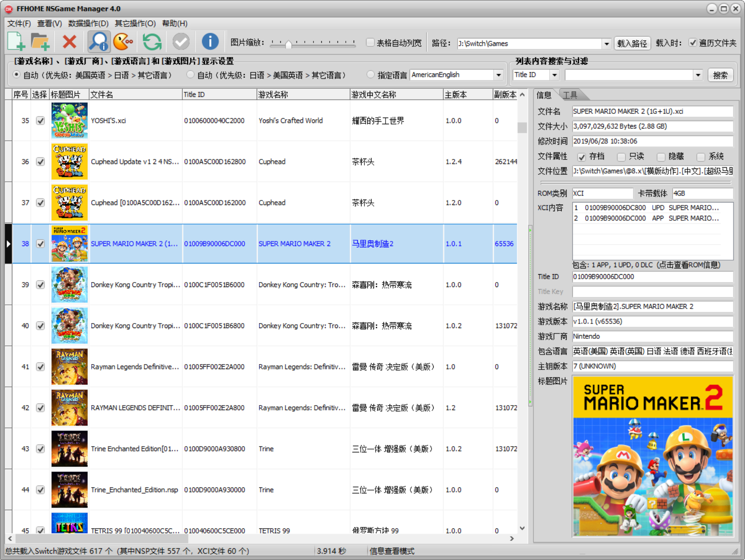Click Yoshi's Crafted World cover thumbnail
Screen dimensions: 745x560
point(70,121)
